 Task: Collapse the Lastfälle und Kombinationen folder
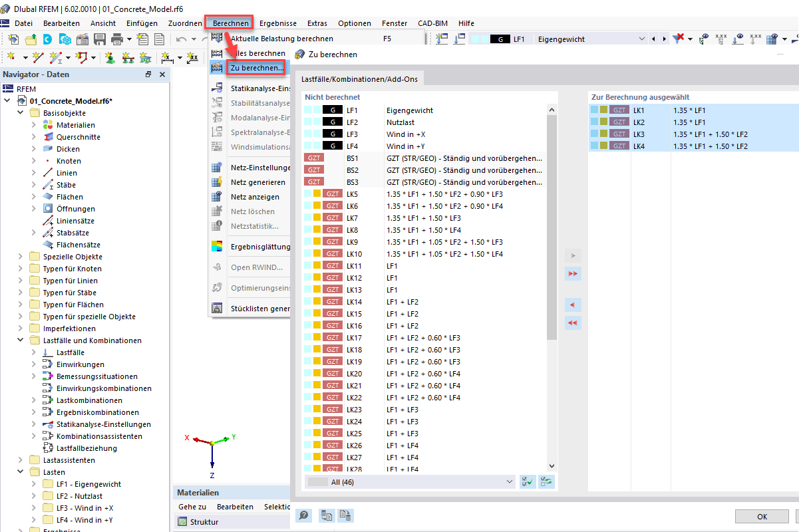tap(21, 340)
